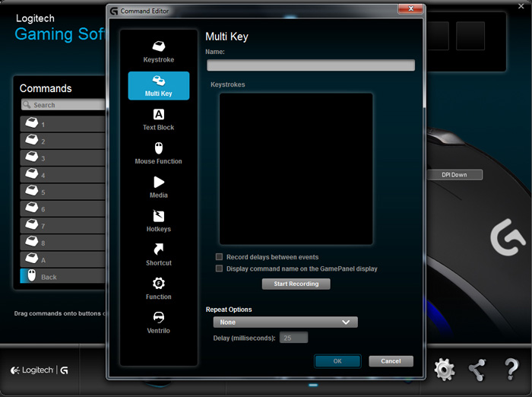The image size is (532, 397).
Task: Open the Repeat Options dropdown
Action: tap(285, 322)
